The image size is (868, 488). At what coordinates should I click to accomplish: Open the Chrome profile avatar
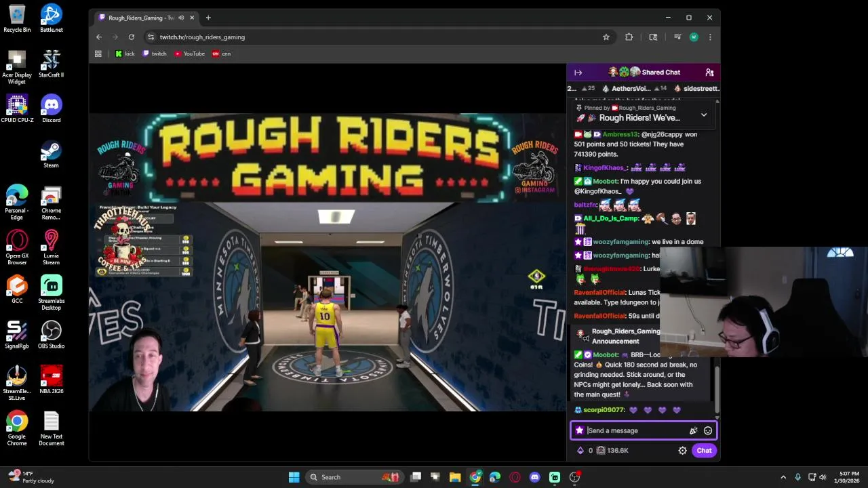pos(694,37)
